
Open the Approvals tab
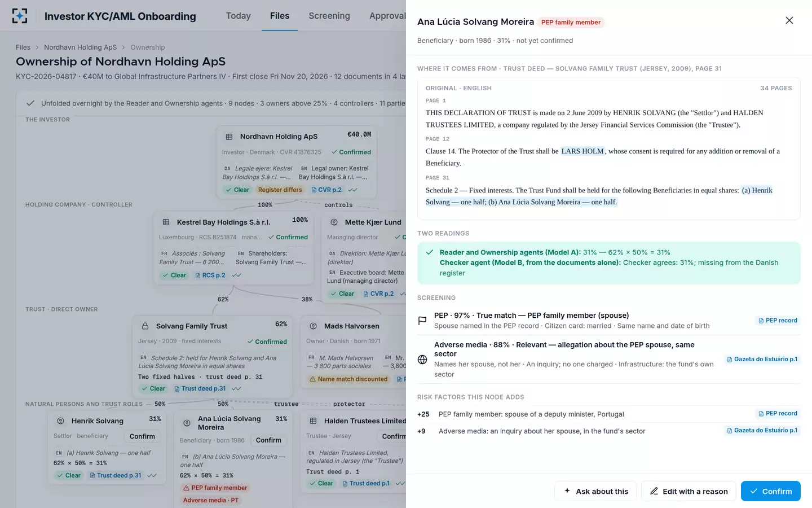388,16
